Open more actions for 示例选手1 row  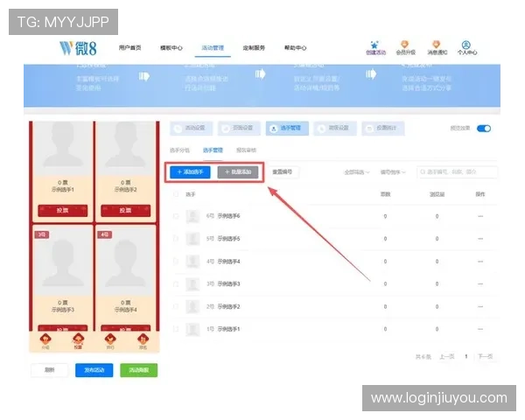(x=480, y=329)
